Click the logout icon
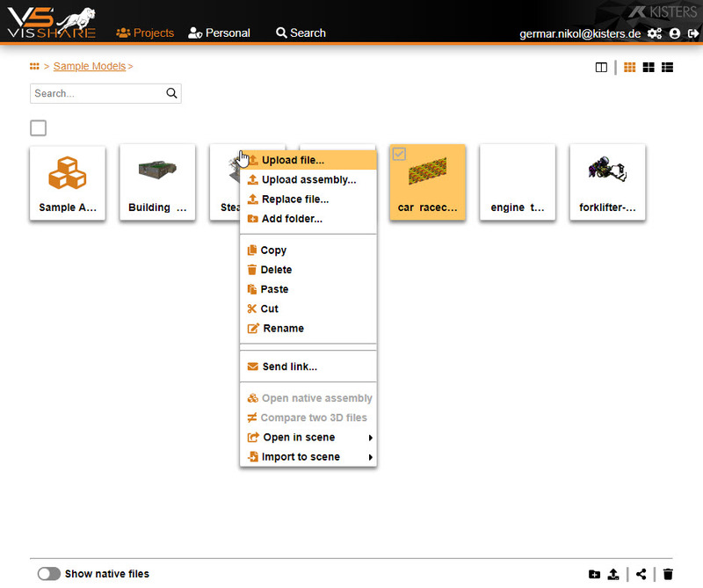Screen dimensions: 703x588 click(693, 33)
